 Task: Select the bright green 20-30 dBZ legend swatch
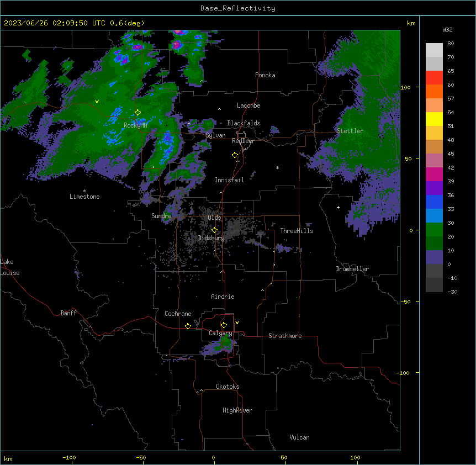(434, 230)
